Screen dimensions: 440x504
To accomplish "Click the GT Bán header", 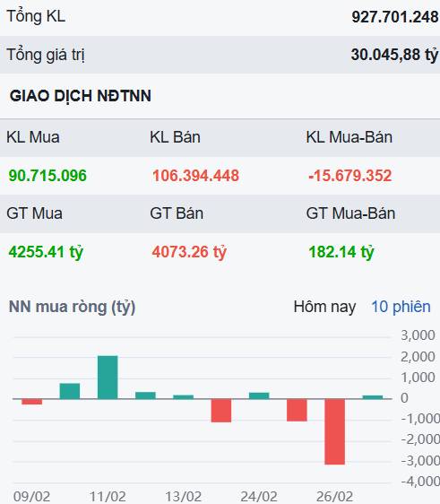I will pos(177,213).
